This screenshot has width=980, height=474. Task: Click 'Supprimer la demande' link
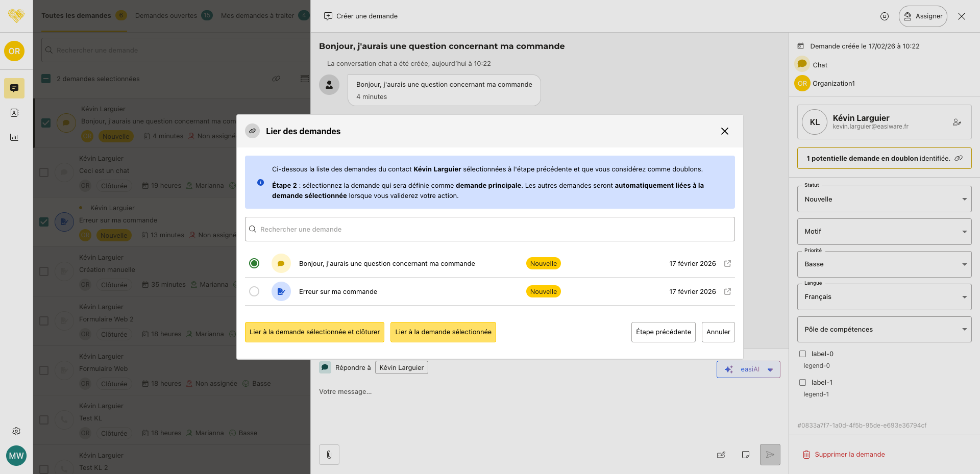[849, 455]
